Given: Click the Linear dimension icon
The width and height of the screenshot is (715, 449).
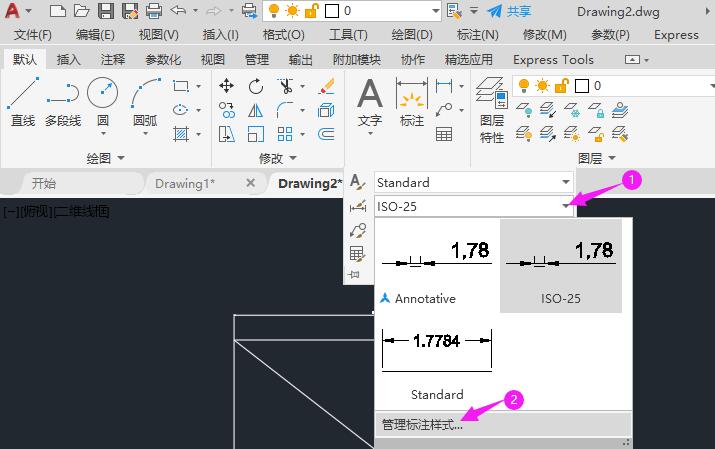Looking at the screenshot, I should 444,86.
